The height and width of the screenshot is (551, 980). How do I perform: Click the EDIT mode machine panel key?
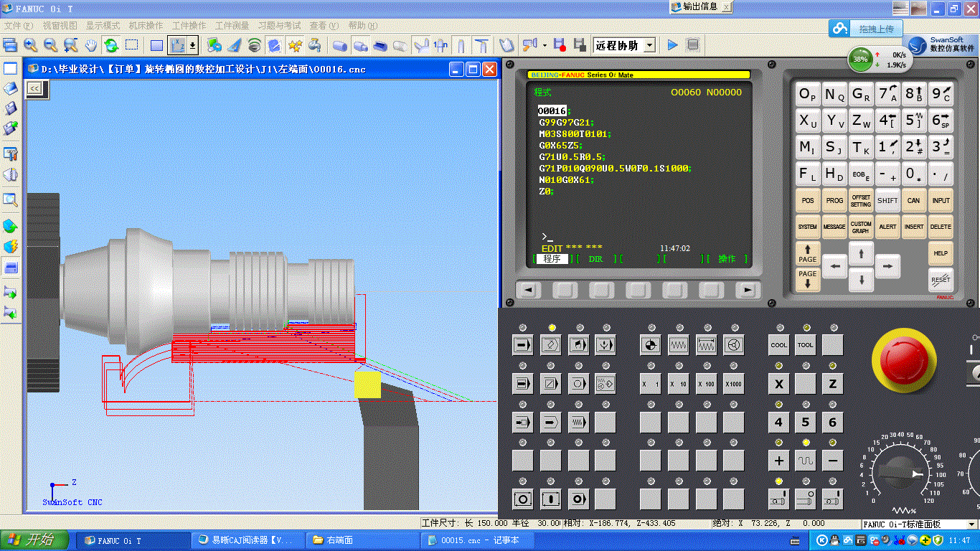tap(551, 345)
